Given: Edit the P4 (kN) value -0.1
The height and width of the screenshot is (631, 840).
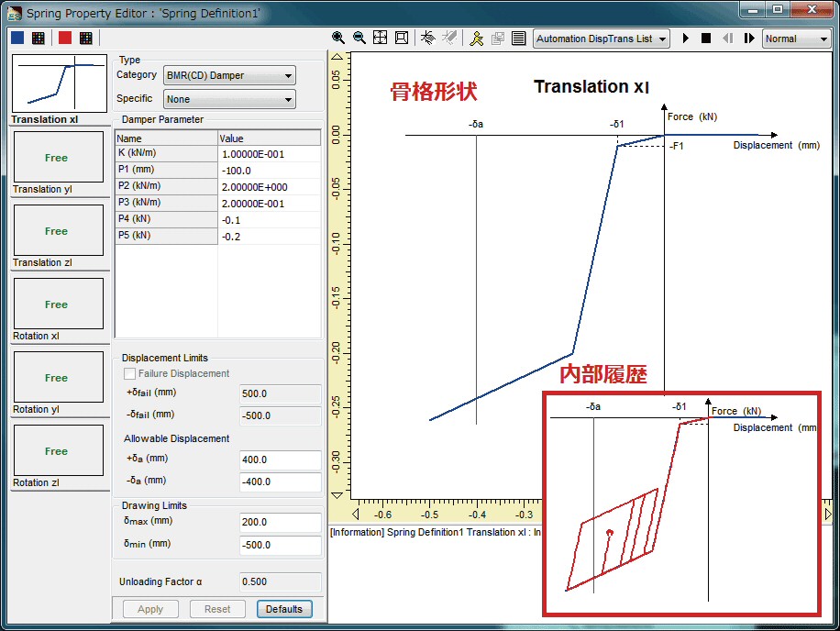Looking at the screenshot, I should coord(270,220).
